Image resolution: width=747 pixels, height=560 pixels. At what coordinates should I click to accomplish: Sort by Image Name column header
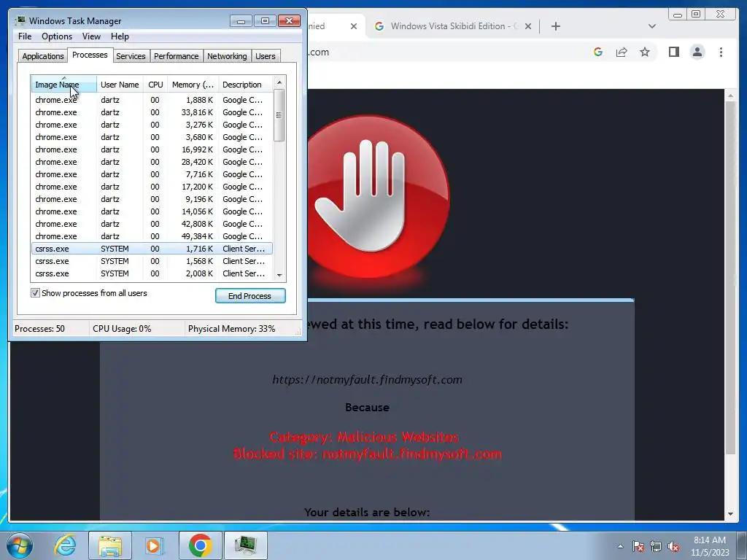click(64, 85)
